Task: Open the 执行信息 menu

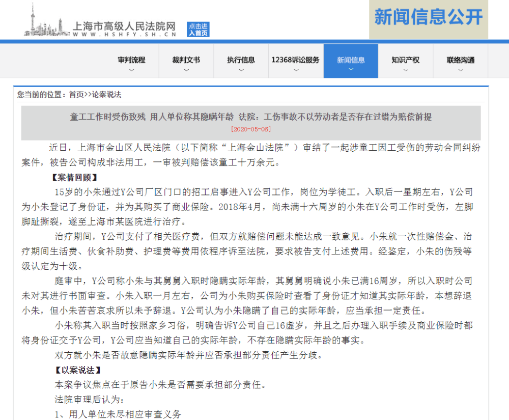Action: point(241,60)
